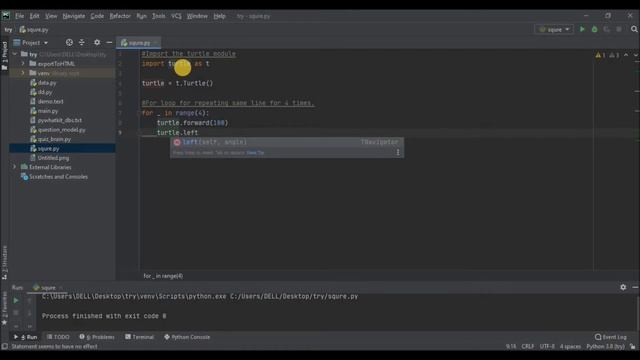Open the TODO tool window

click(58, 337)
